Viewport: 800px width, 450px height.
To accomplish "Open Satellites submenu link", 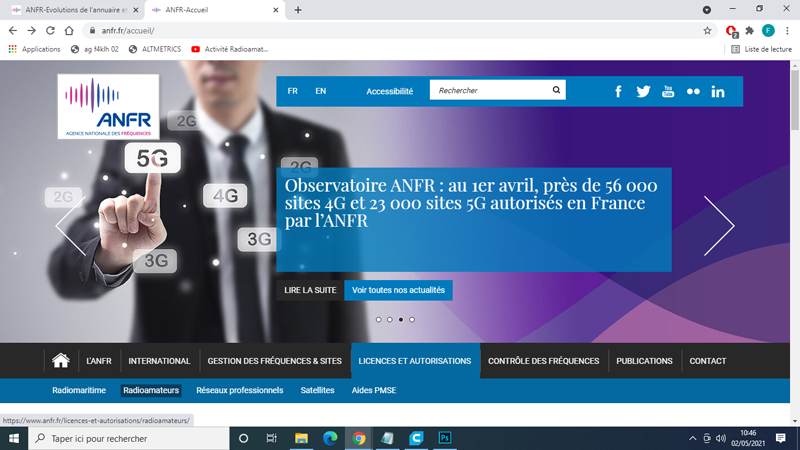I will point(317,390).
